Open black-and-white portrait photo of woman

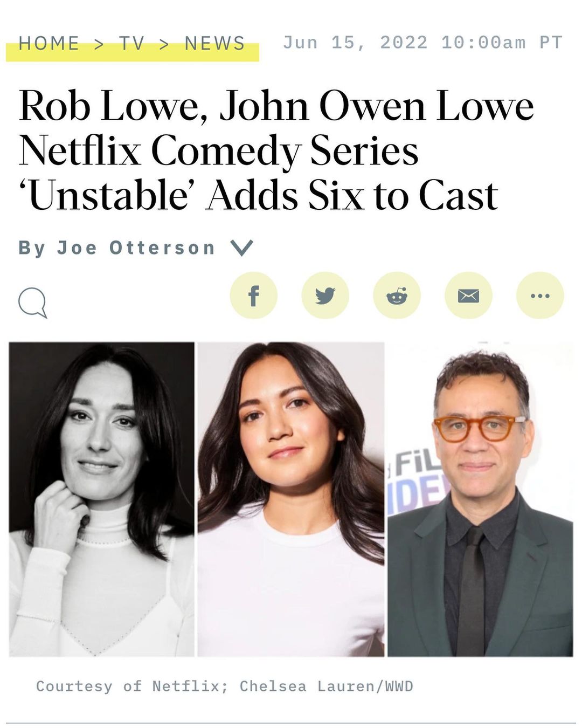click(102, 499)
